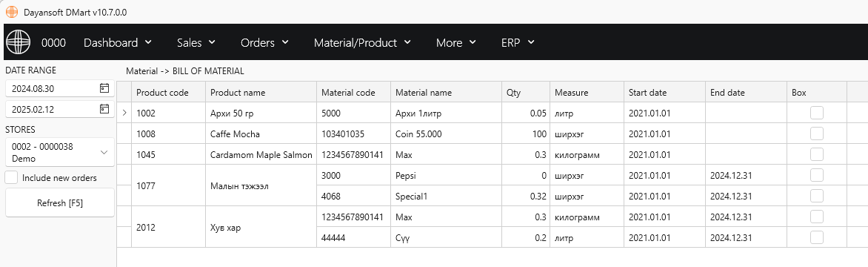Viewport: 868px width, 267px height.
Task: Open calendar picker for start date 2024.08.30
Action: [x=104, y=88]
